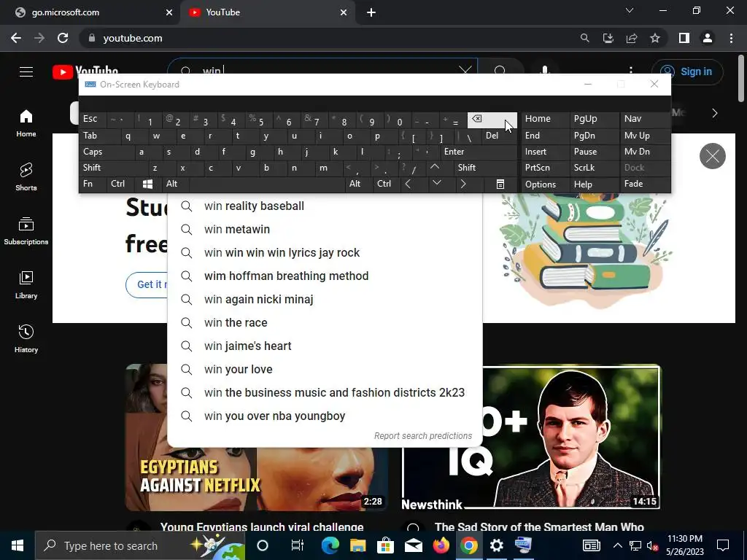Image resolution: width=747 pixels, height=560 pixels.
Task: Open the YouTube hamburger guide menu
Action: pos(26,72)
